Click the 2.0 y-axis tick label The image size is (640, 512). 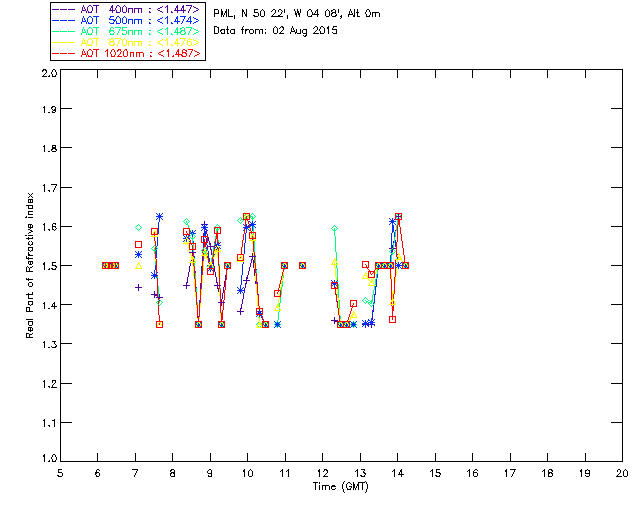click(49, 73)
